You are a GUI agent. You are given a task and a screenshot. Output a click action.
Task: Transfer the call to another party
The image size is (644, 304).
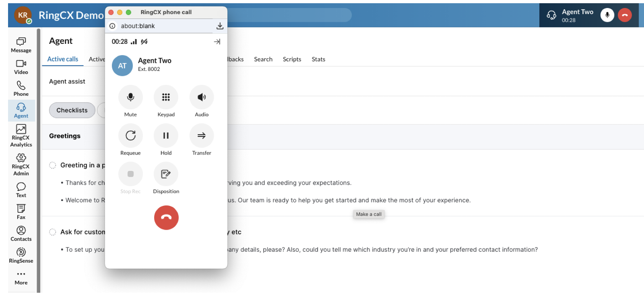point(202,136)
